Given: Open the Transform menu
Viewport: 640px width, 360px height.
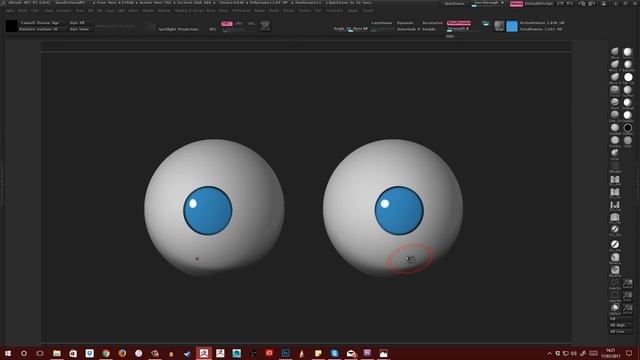Looking at the screenshot, I should [334, 11].
